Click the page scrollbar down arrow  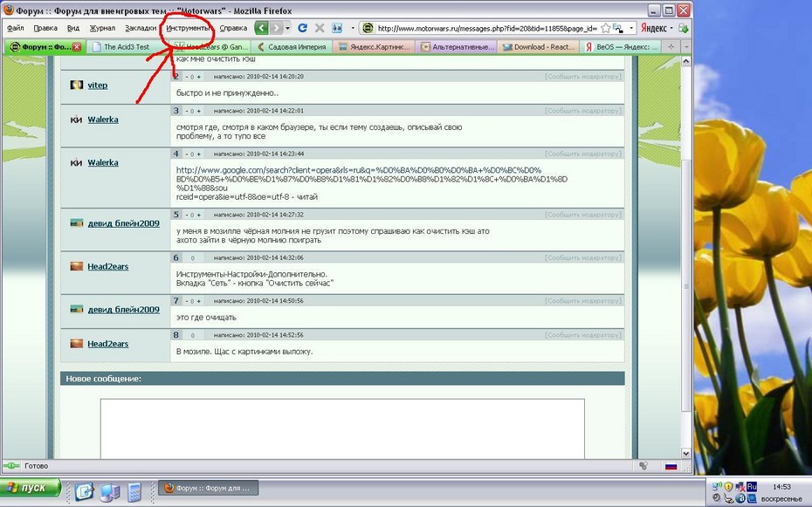686,453
